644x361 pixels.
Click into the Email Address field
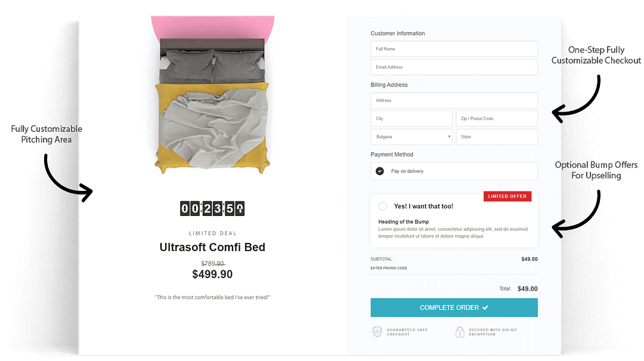[454, 67]
